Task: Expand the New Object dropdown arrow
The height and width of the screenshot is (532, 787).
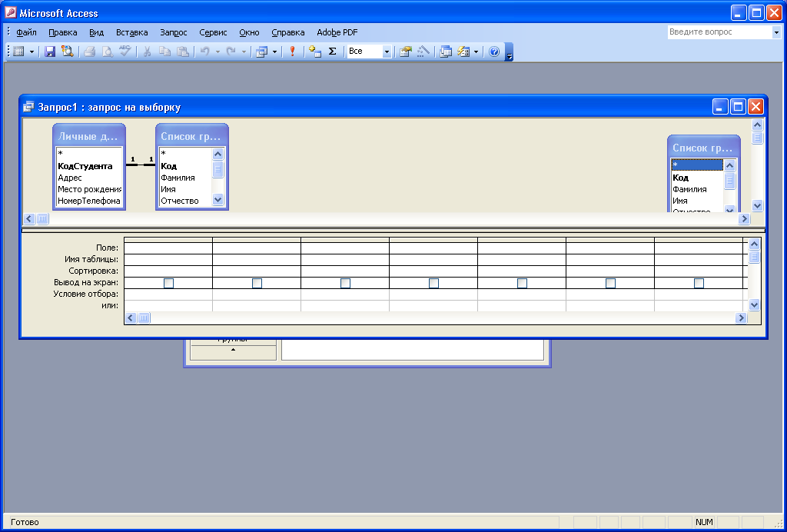Action: (x=476, y=52)
